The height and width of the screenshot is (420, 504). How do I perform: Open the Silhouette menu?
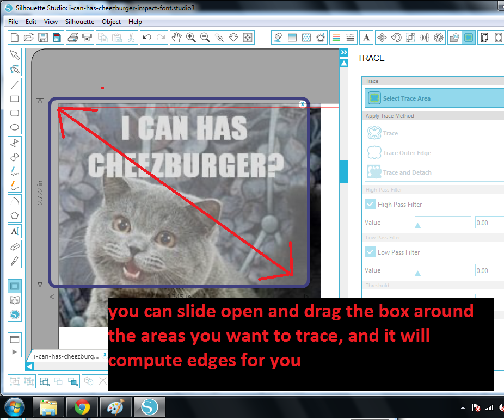pos(79,22)
